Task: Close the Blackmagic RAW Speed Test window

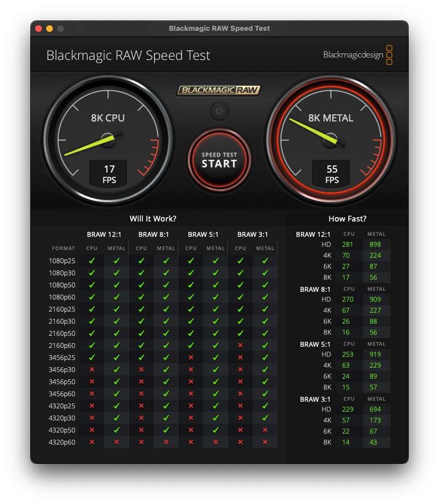Action: click(x=39, y=29)
